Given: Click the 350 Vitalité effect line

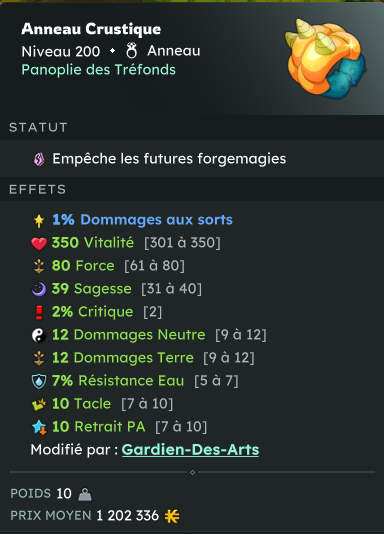Looking at the screenshot, I should click(x=126, y=243).
